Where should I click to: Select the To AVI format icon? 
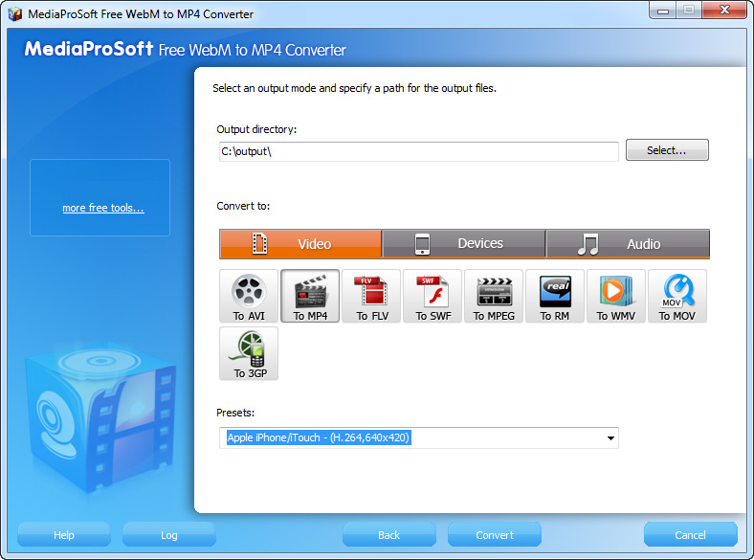click(249, 296)
